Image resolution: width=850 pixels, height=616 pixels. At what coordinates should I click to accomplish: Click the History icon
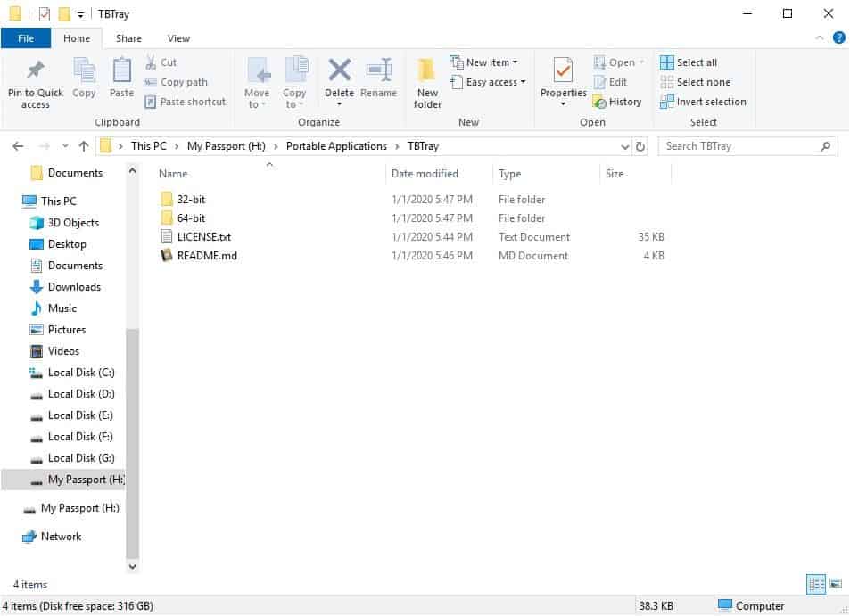click(618, 101)
